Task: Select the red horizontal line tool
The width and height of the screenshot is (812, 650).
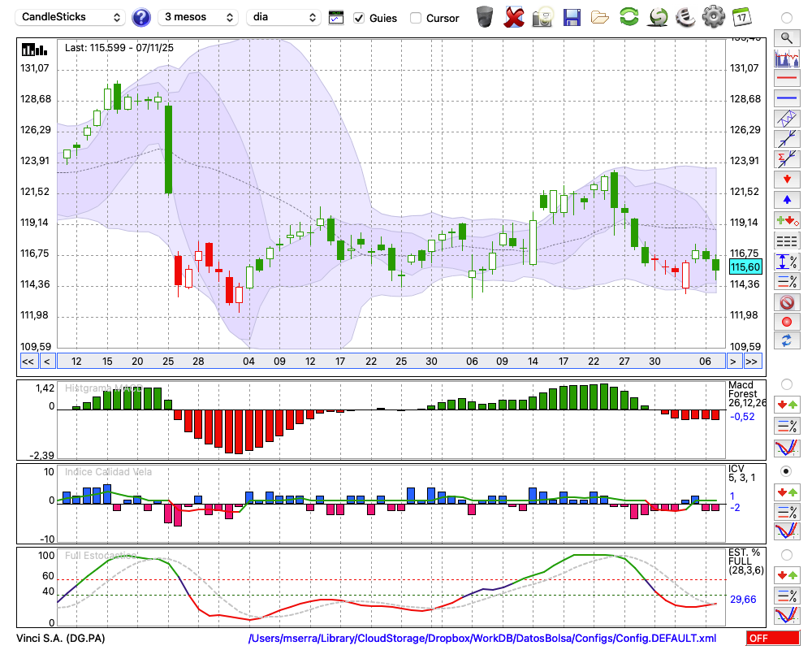Action: coord(786,79)
